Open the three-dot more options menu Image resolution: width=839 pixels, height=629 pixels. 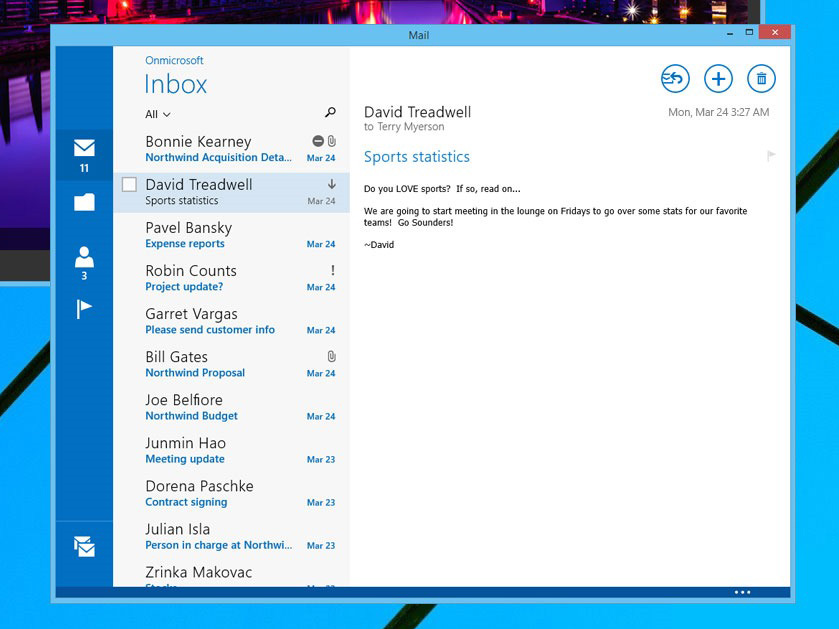tap(742, 592)
